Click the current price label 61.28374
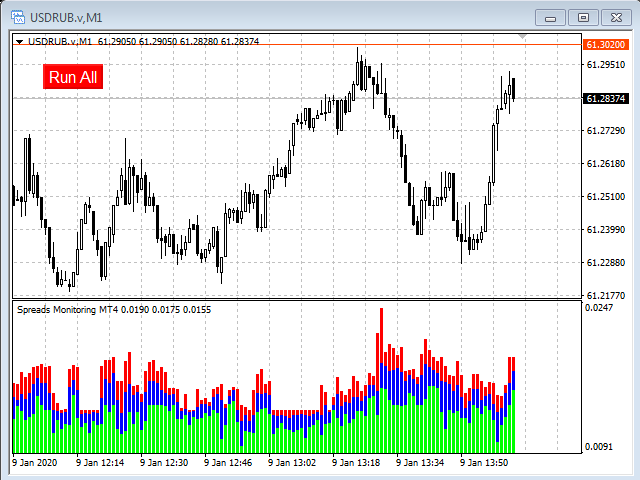 click(x=606, y=98)
